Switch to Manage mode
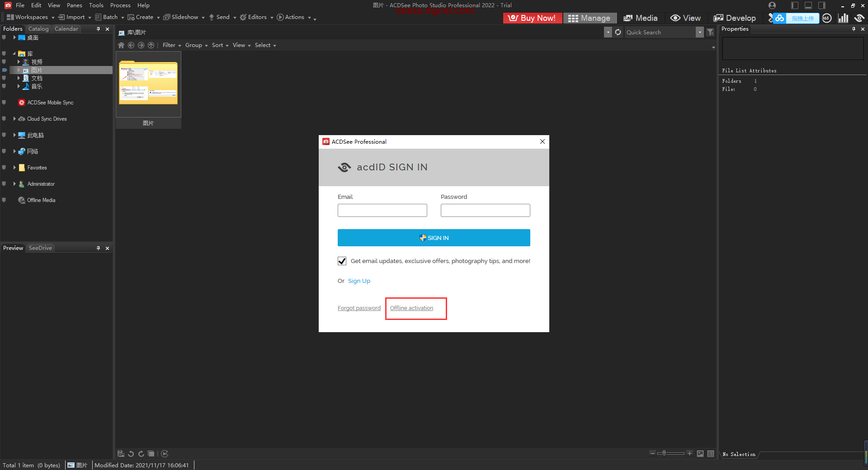 (x=590, y=18)
